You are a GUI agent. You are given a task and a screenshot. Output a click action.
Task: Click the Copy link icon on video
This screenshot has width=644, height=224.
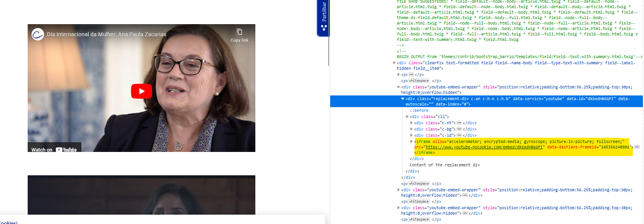pyautogui.click(x=239, y=32)
